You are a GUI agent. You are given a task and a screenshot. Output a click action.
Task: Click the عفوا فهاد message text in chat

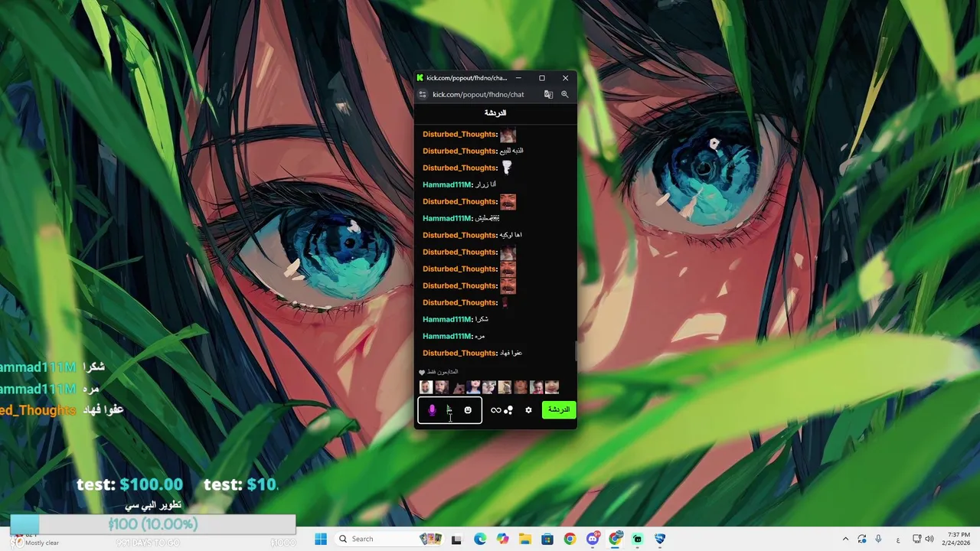point(511,353)
